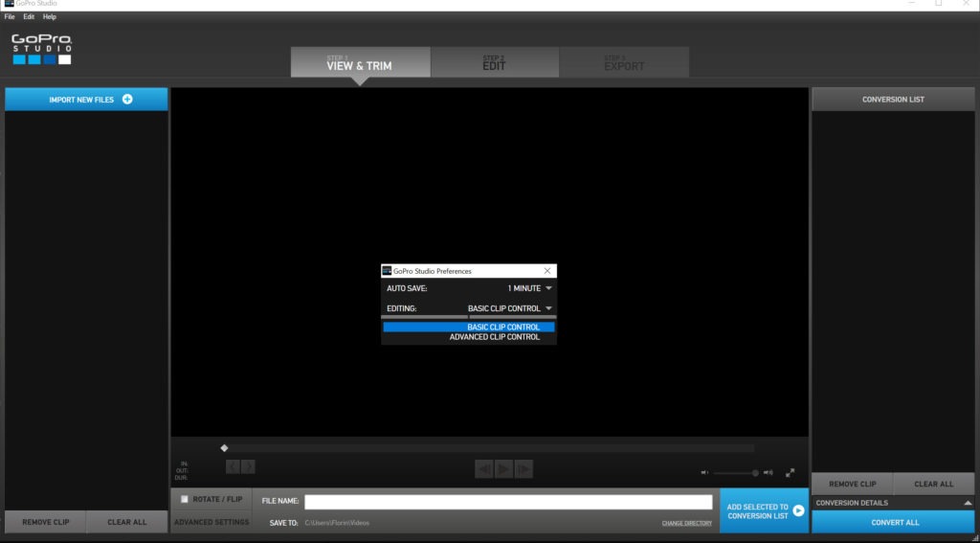Switch to Step 3 Export tab
Viewport: 980px width, 543px height.
pyautogui.click(x=624, y=62)
